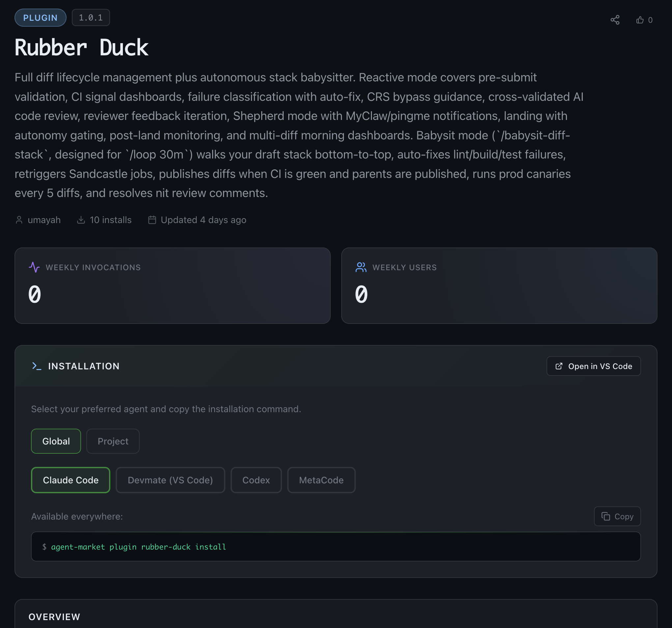The image size is (672, 628).
Task: Select the Global scope option
Action: point(56,441)
